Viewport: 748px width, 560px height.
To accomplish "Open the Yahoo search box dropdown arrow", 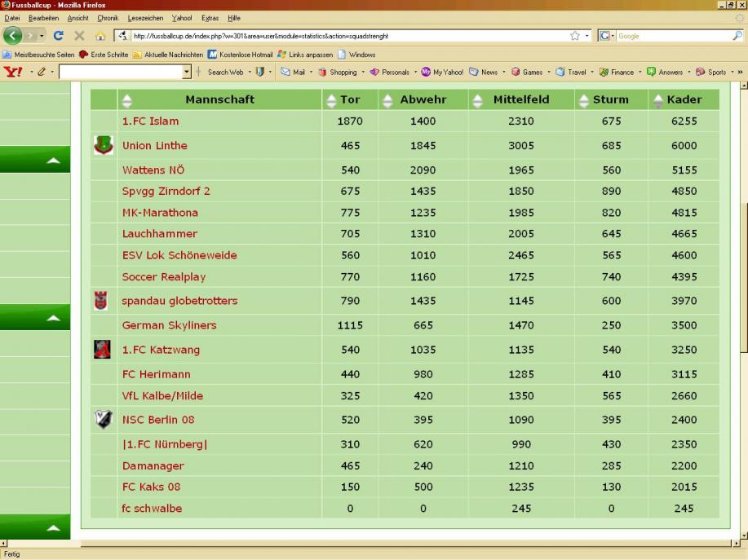I will pos(187,72).
